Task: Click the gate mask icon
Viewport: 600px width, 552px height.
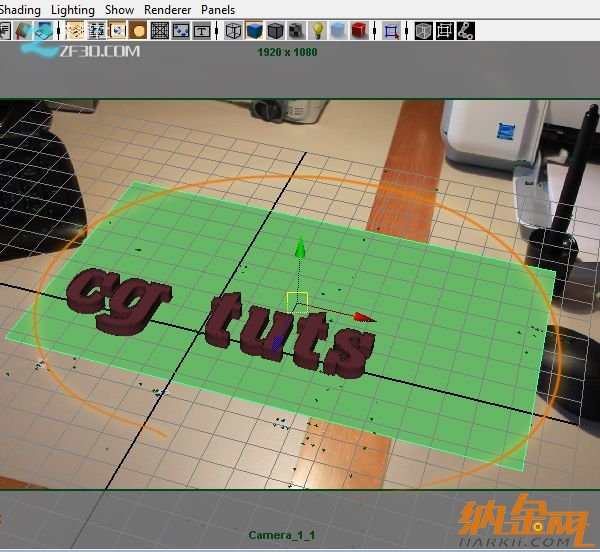Action: (138, 31)
